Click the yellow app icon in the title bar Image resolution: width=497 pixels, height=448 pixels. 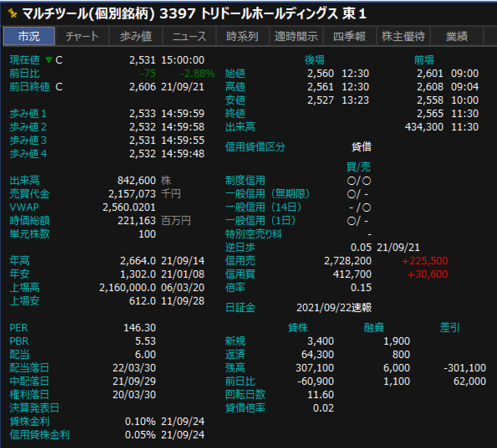coord(13,13)
